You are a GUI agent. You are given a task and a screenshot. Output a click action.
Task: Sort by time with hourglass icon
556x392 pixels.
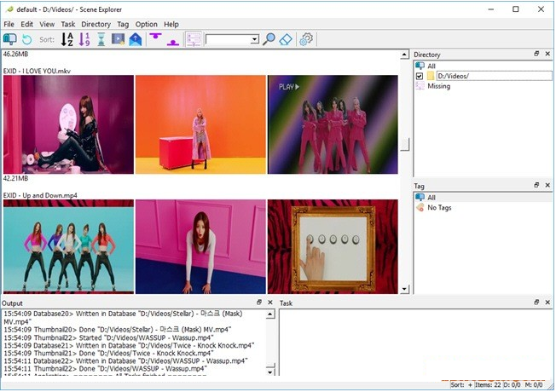[101, 39]
